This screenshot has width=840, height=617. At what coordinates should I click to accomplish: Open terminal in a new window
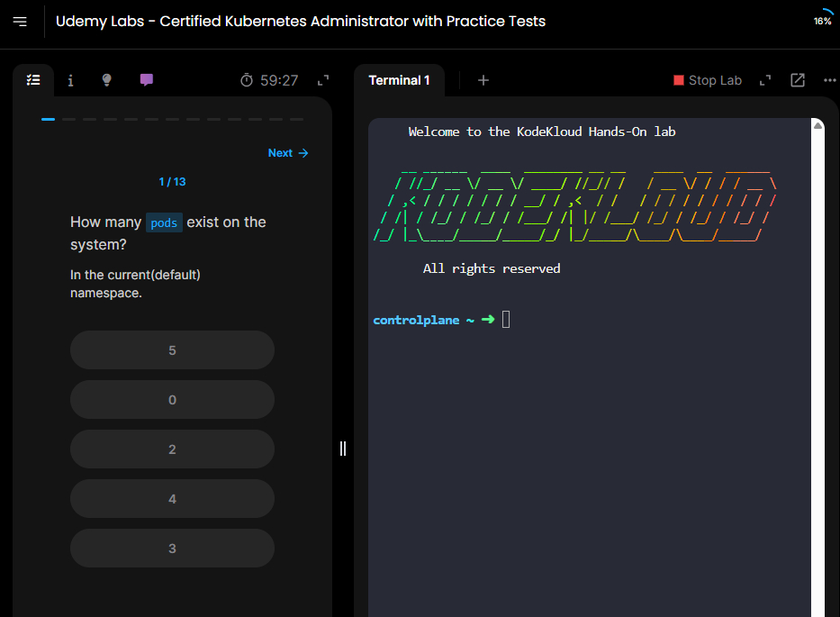tap(798, 80)
